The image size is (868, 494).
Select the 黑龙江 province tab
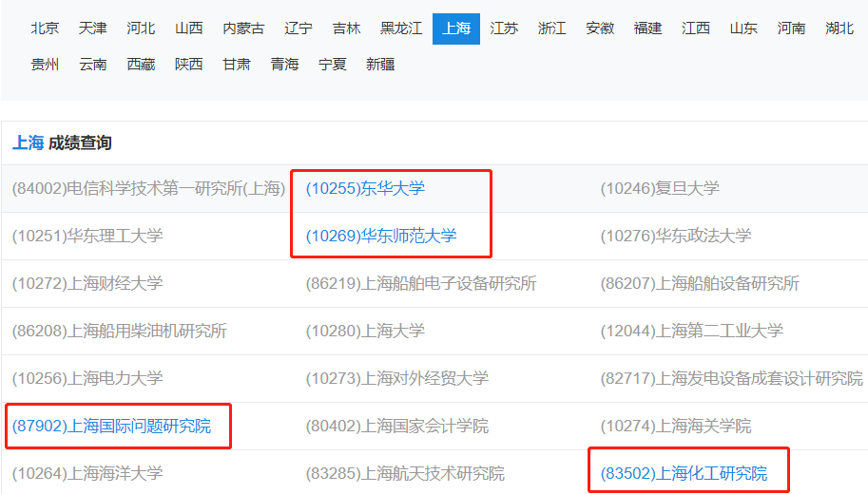(401, 28)
